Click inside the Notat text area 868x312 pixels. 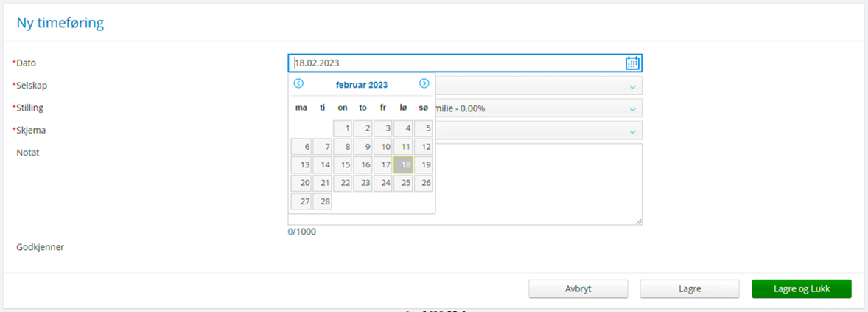tap(538, 184)
